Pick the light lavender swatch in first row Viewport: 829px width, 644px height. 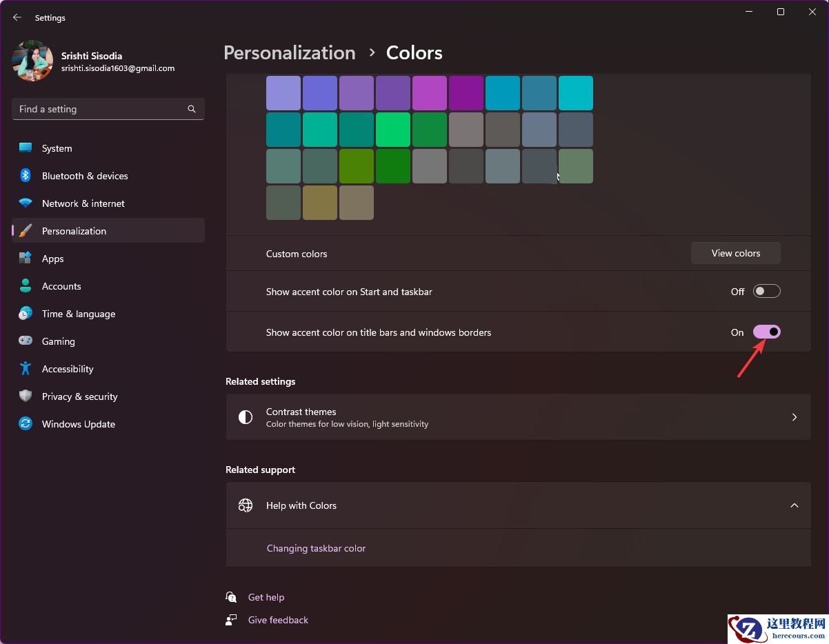[283, 93]
